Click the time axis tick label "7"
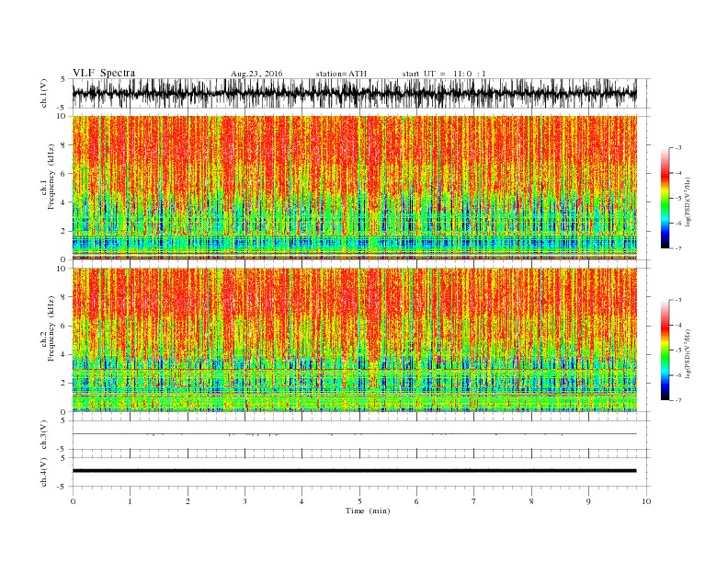The height and width of the screenshot is (563, 728). (x=474, y=501)
